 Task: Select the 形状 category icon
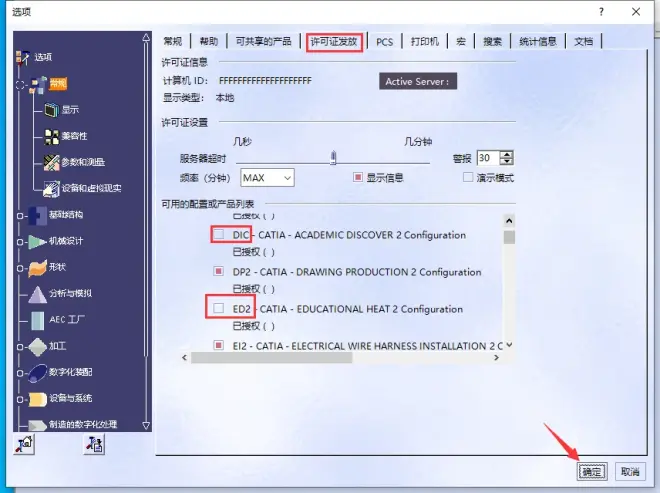point(37,268)
